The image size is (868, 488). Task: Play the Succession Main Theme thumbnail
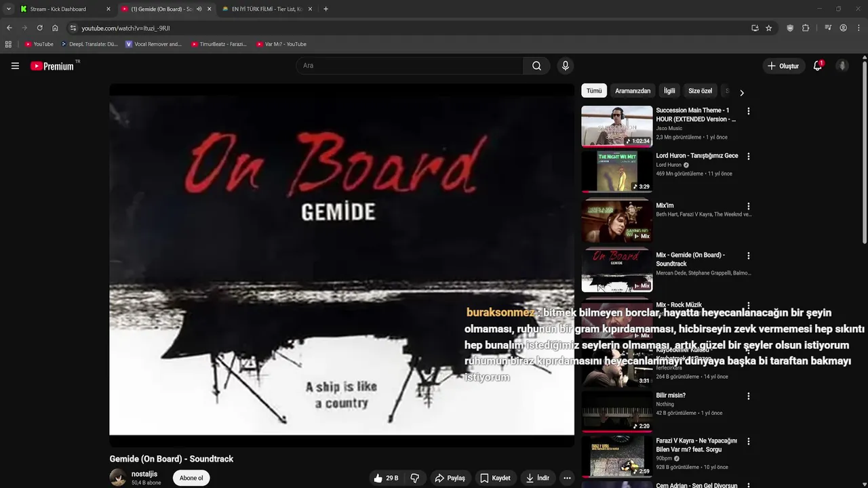click(616, 126)
